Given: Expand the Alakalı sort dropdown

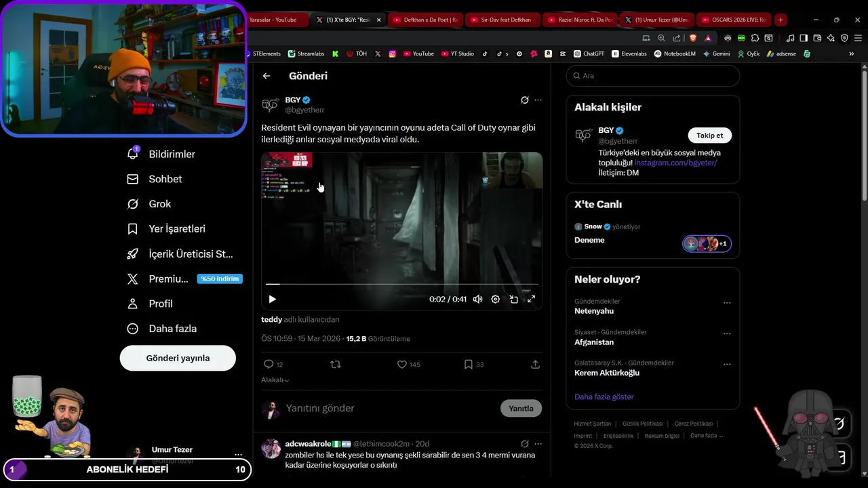Looking at the screenshot, I should 275,380.
